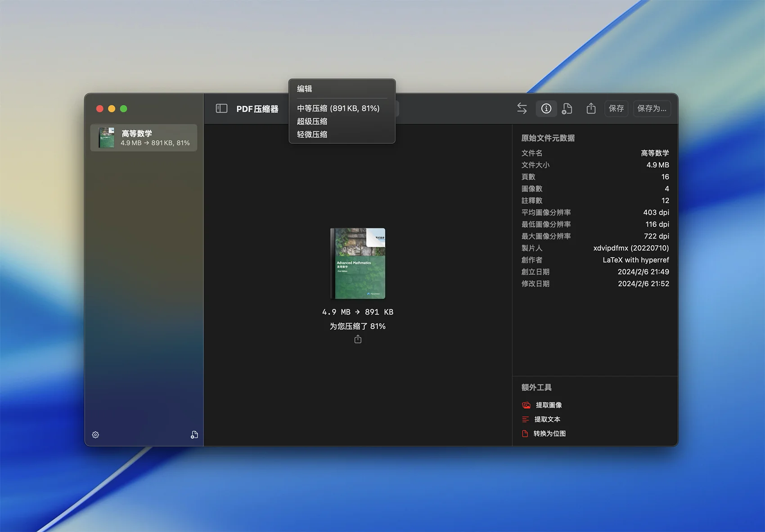Toggle the sidebar panel icon
This screenshot has width=765, height=532.
pyautogui.click(x=221, y=108)
